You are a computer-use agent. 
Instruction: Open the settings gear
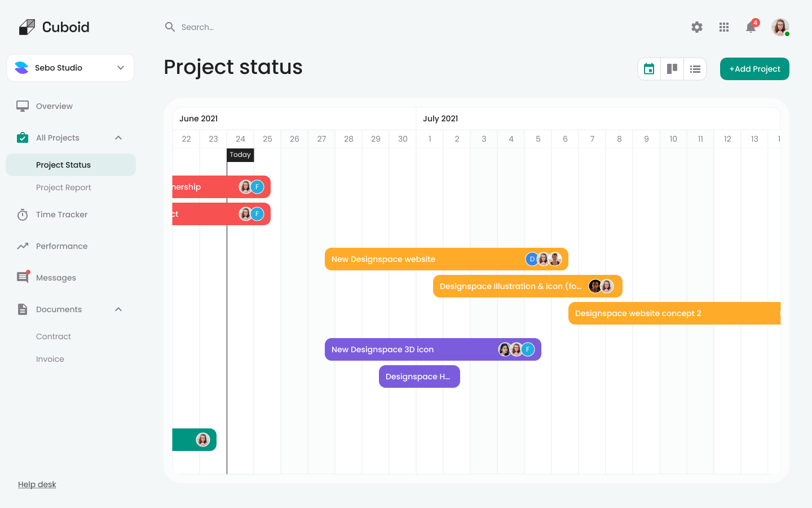(697, 27)
